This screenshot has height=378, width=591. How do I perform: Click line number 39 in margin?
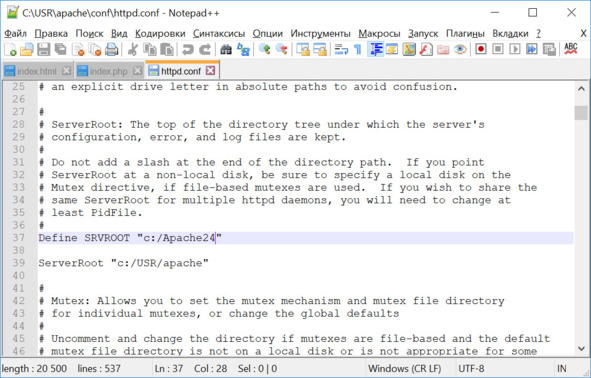[18, 263]
